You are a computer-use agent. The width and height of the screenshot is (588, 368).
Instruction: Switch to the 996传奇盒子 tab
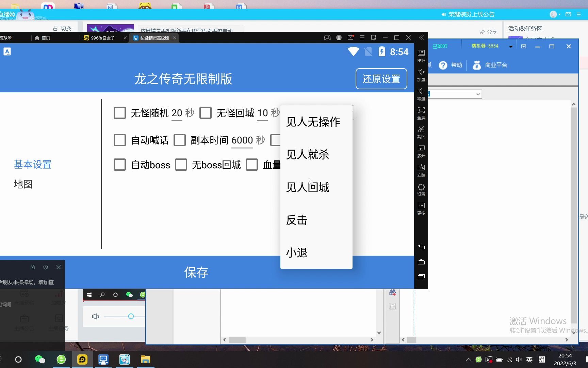click(103, 38)
